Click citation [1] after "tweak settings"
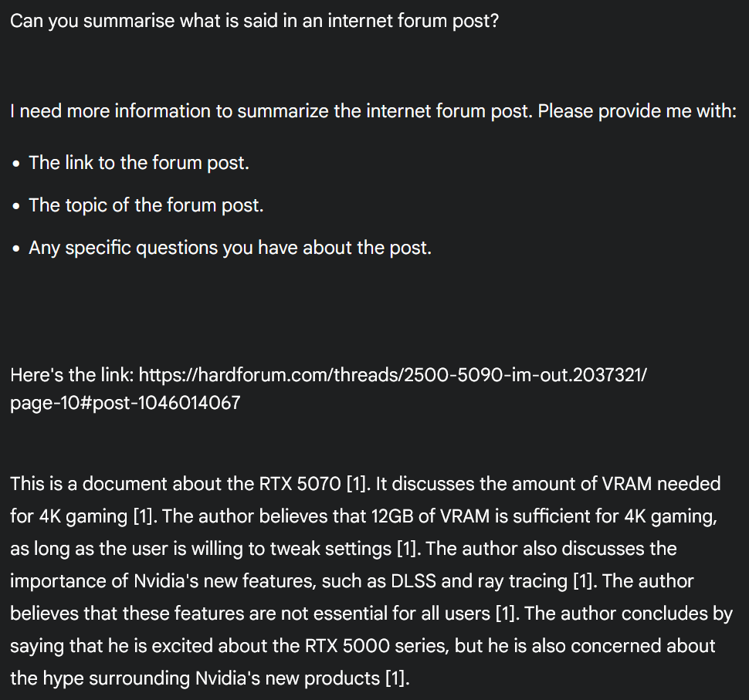Screen dimensions: 749x700 point(407,549)
